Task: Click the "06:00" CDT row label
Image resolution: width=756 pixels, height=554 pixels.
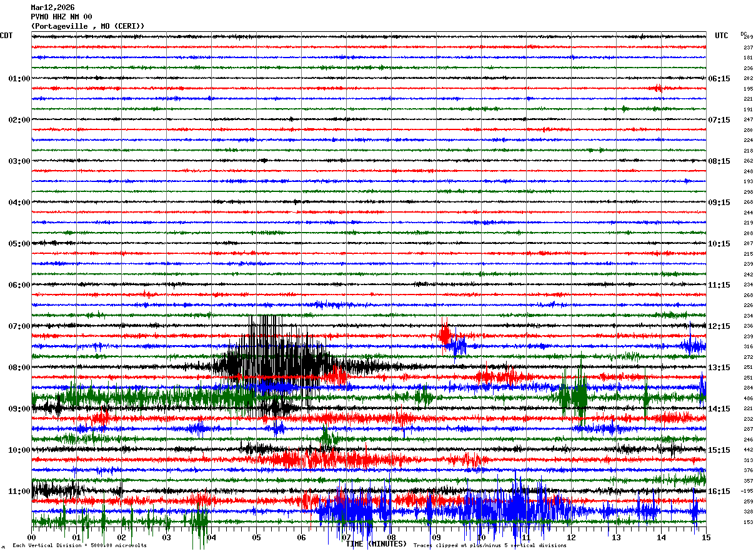Action: [x=19, y=285]
